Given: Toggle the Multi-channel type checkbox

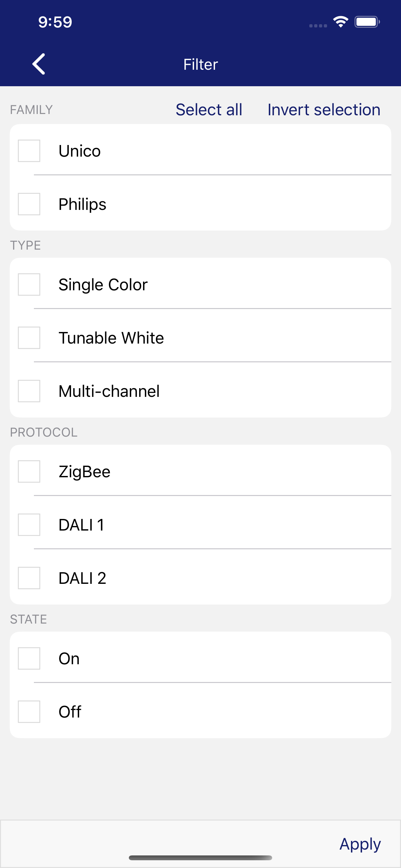Looking at the screenshot, I should (x=29, y=391).
